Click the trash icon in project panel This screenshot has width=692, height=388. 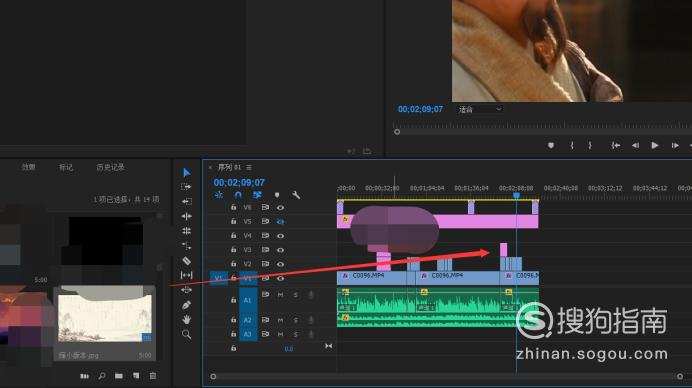click(153, 376)
